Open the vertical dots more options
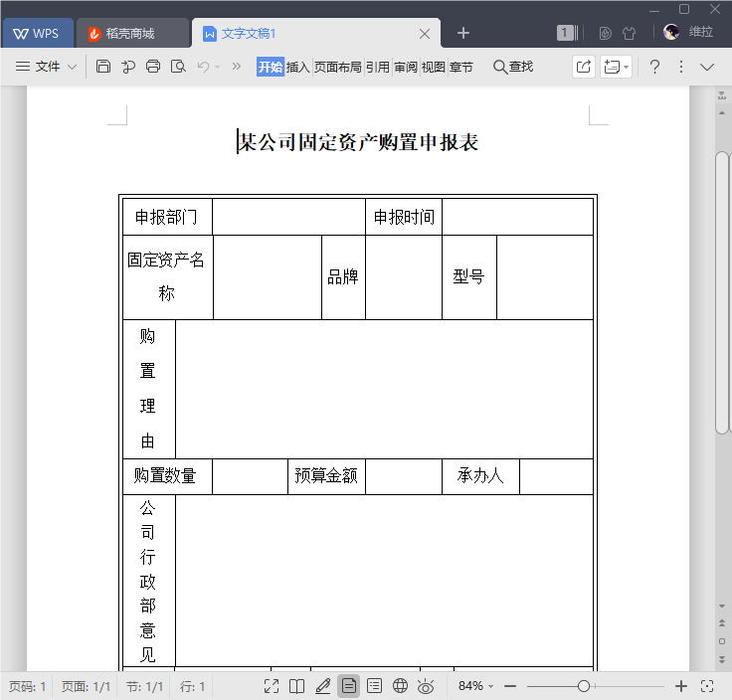The image size is (732, 700). (681, 67)
